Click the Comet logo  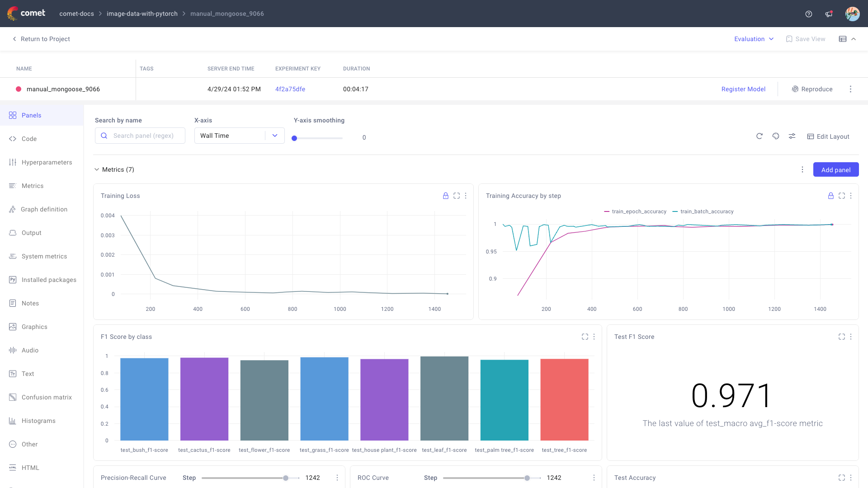pyautogui.click(x=26, y=14)
